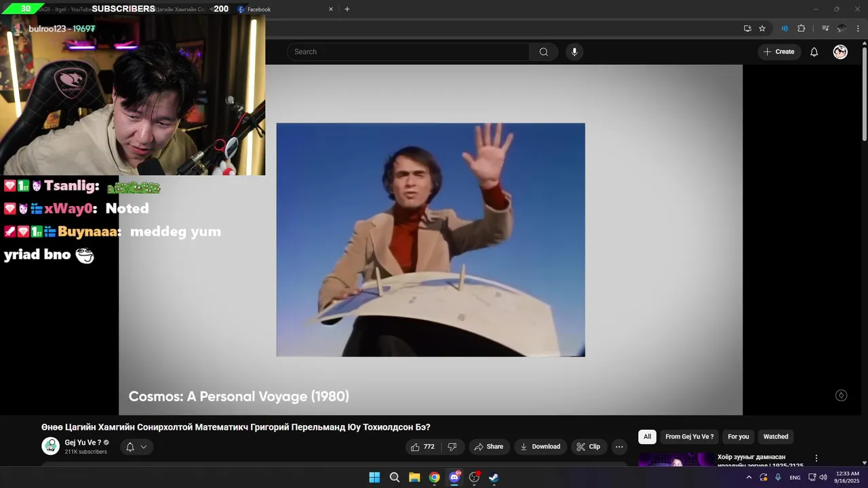Screen dimensions: 868x488
Task: Open the Windows Start menu
Action: [374, 477]
